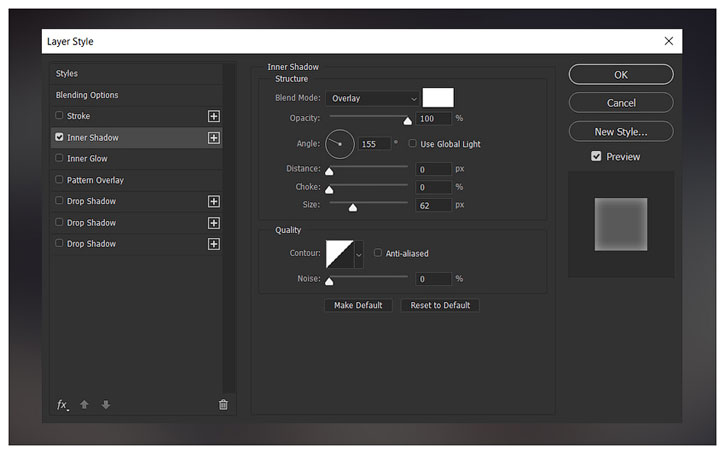Open the Contour picker arrow
Screen dimensions: 725x454
(359, 254)
